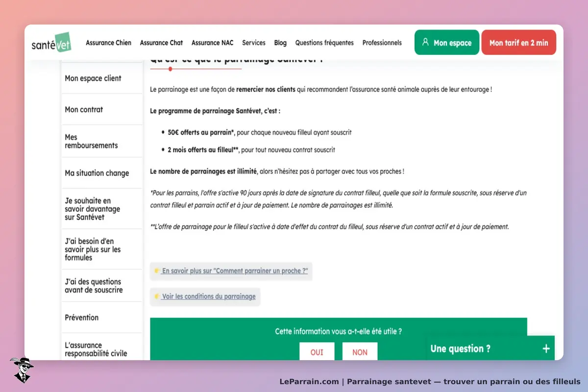Open the Une question ? chat panel
Viewport: 588px width, 392px height.
tap(490, 348)
